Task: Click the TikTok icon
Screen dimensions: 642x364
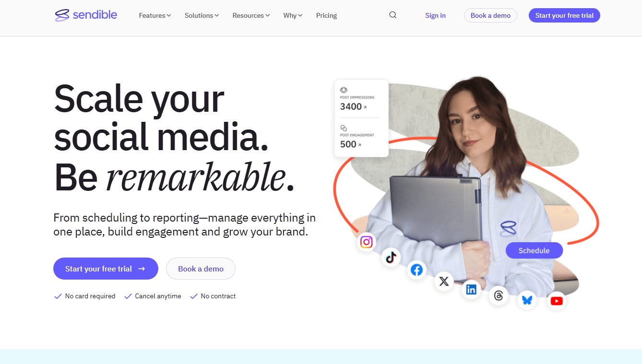Action: pyautogui.click(x=391, y=258)
